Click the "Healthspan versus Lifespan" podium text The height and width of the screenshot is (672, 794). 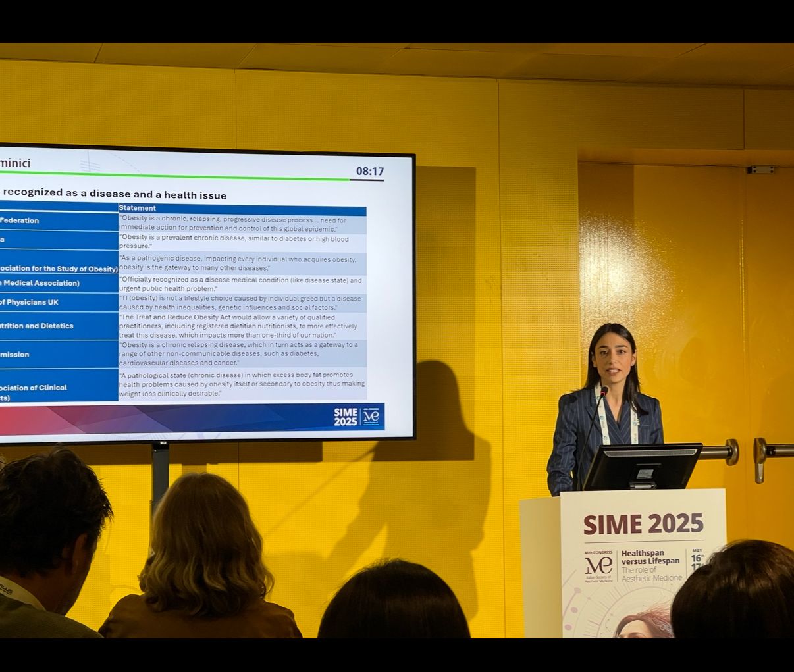click(650, 557)
